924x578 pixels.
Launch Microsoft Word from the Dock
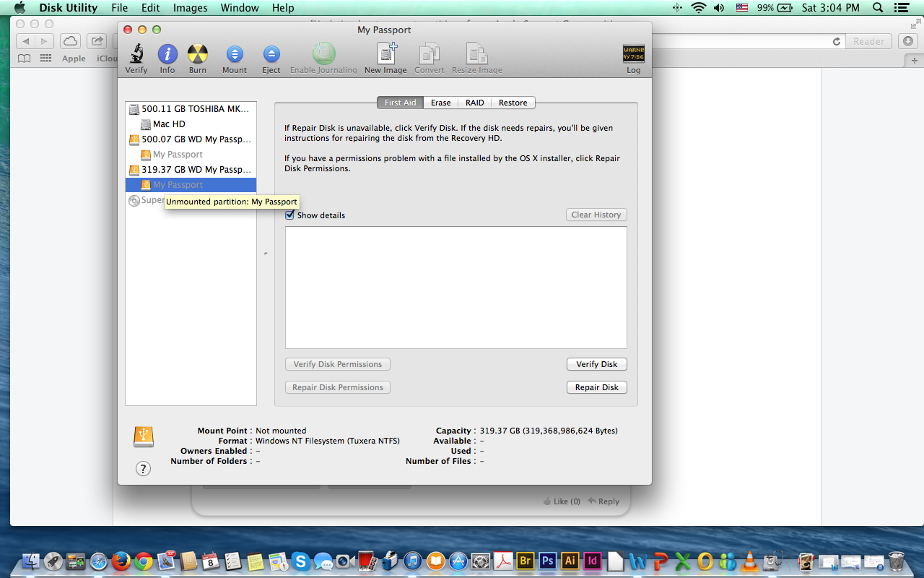click(x=637, y=561)
